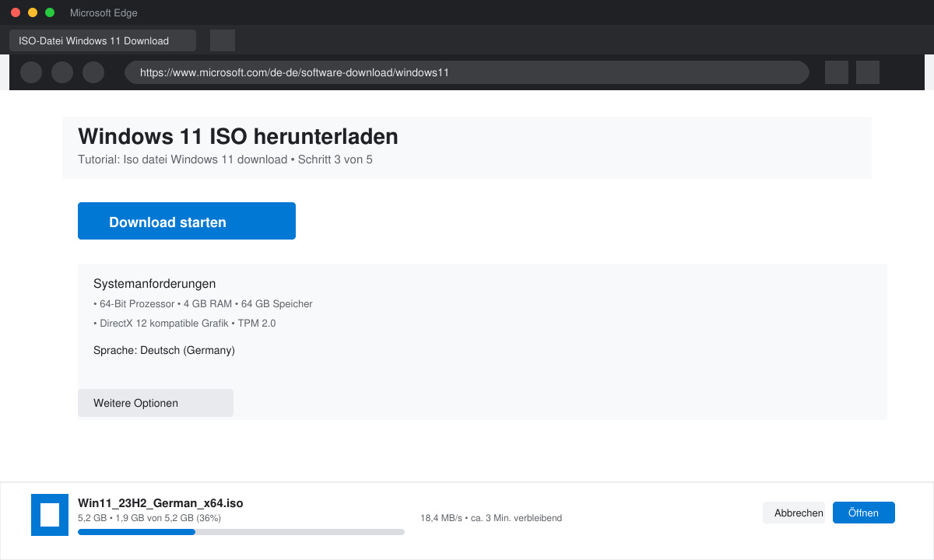Image resolution: width=934 pixels, height=560 pixels.
Task: Click the 1,9 GB von 5,2 GB size text
Action: coord(150,517)
